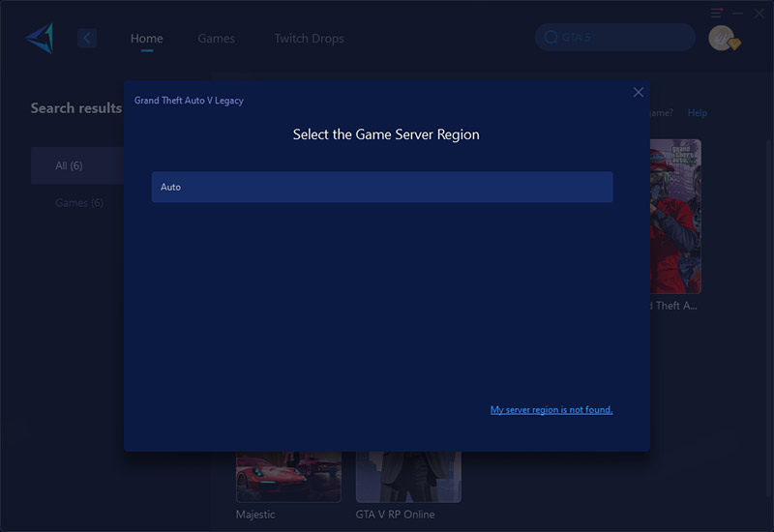The width and height of the screenshot is (774, 532).
Task: Open the user profile avatar
Action: (721, 38)
